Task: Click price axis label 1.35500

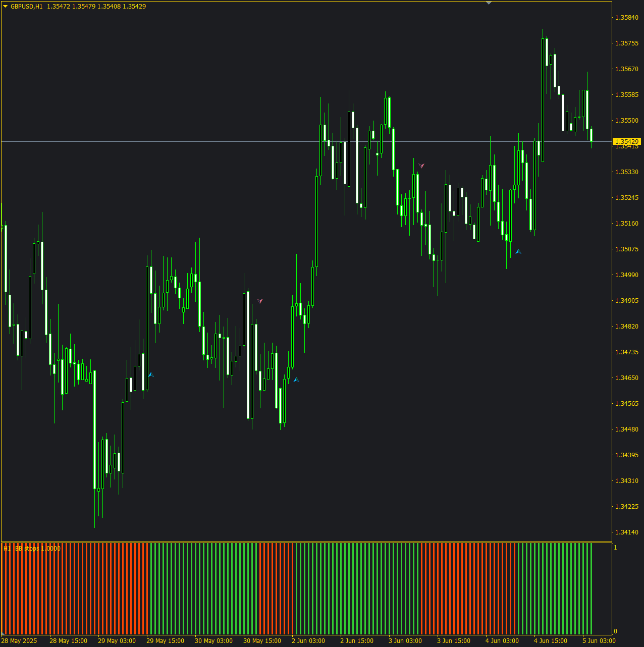Action: tap(626, 121)
